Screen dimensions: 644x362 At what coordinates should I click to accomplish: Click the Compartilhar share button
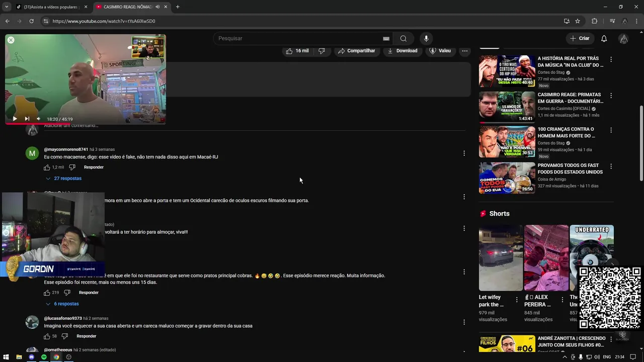click(356, 51)
